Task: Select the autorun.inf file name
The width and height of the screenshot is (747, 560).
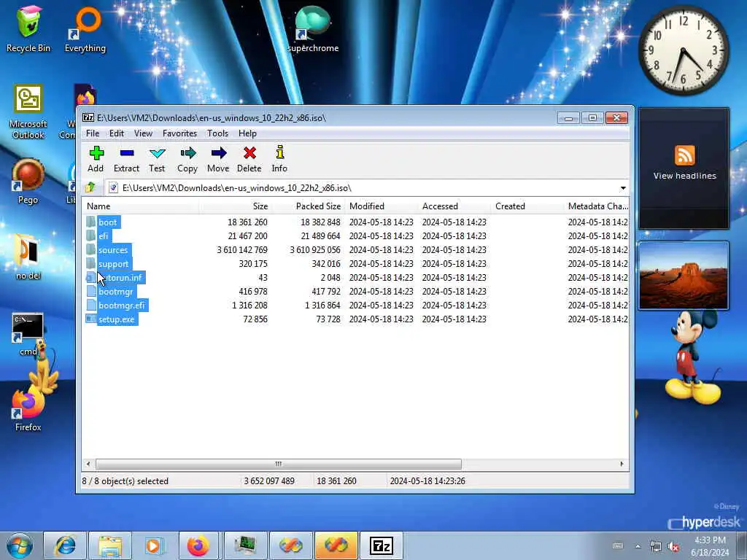Action: click(x=120, y=278)
